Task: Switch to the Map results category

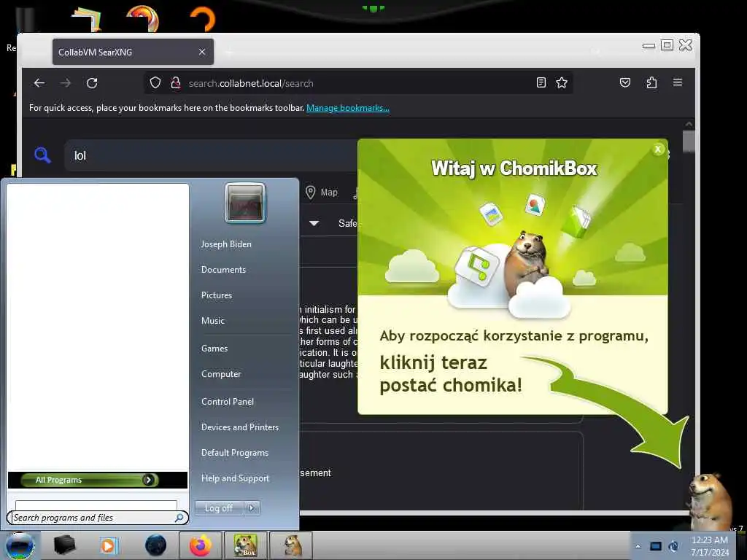Action: tap(322, 192)
